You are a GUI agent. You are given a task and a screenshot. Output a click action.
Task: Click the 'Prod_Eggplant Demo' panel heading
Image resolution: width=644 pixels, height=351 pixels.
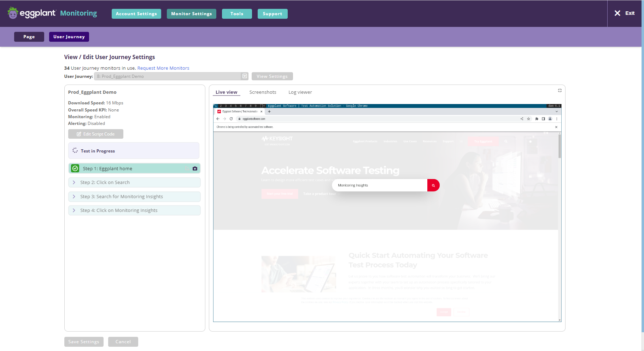(92, 92)
